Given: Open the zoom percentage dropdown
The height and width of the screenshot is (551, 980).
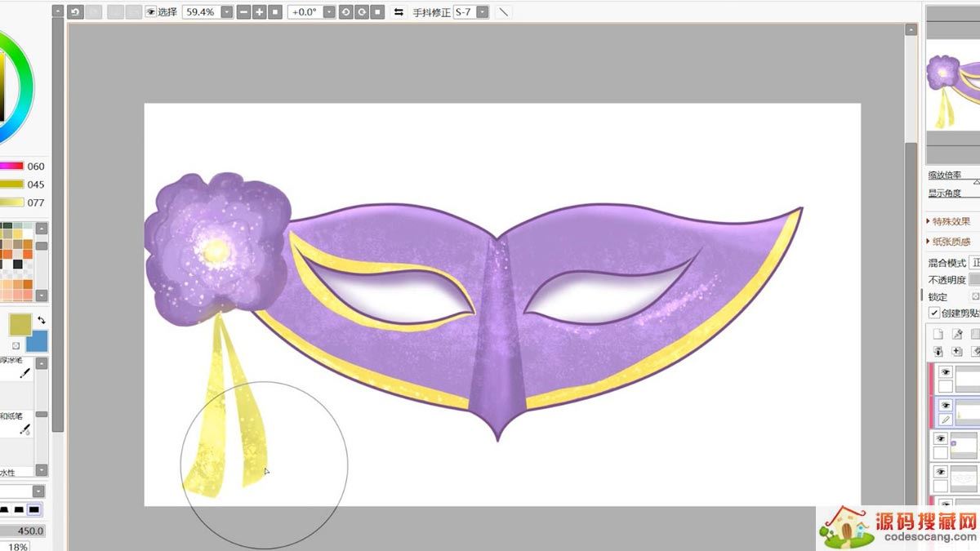Looking at the screenshot, I should pos(226,12).
